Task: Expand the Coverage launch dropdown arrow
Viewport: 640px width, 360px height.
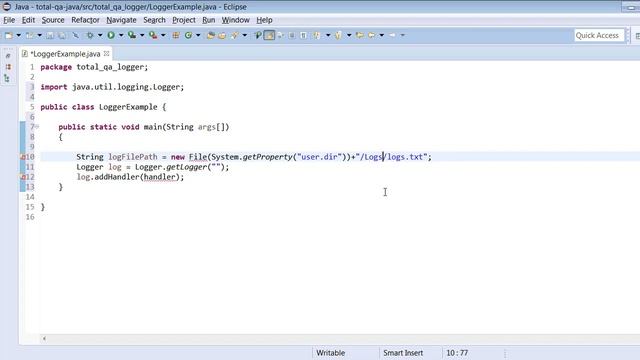Action: [142, 36]
